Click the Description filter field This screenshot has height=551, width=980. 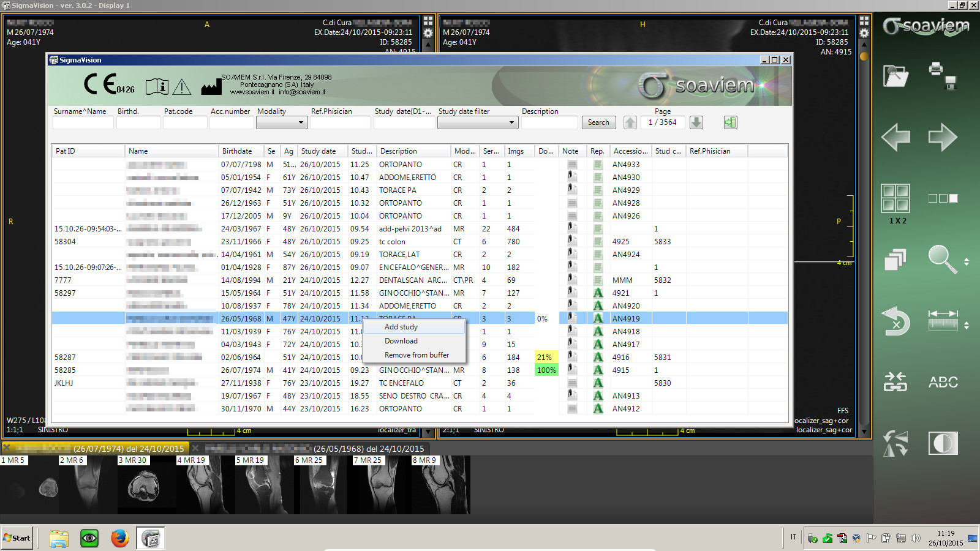[549, 122]
